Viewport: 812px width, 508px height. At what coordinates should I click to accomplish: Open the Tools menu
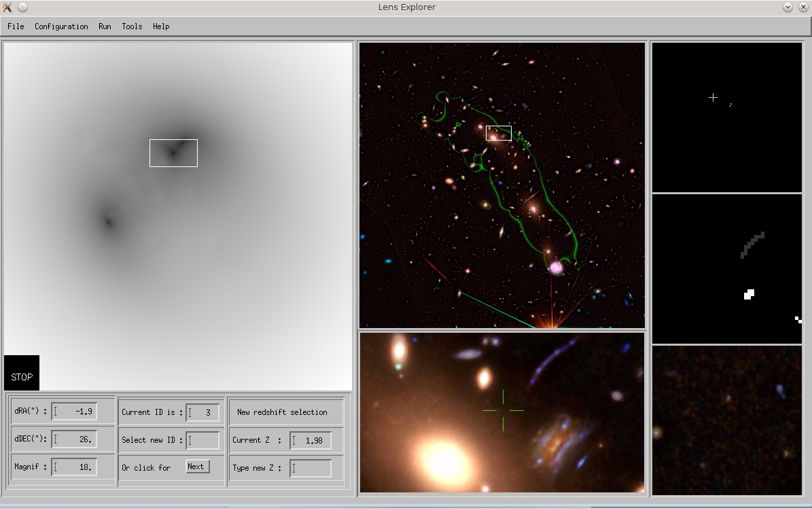[132, 26]
